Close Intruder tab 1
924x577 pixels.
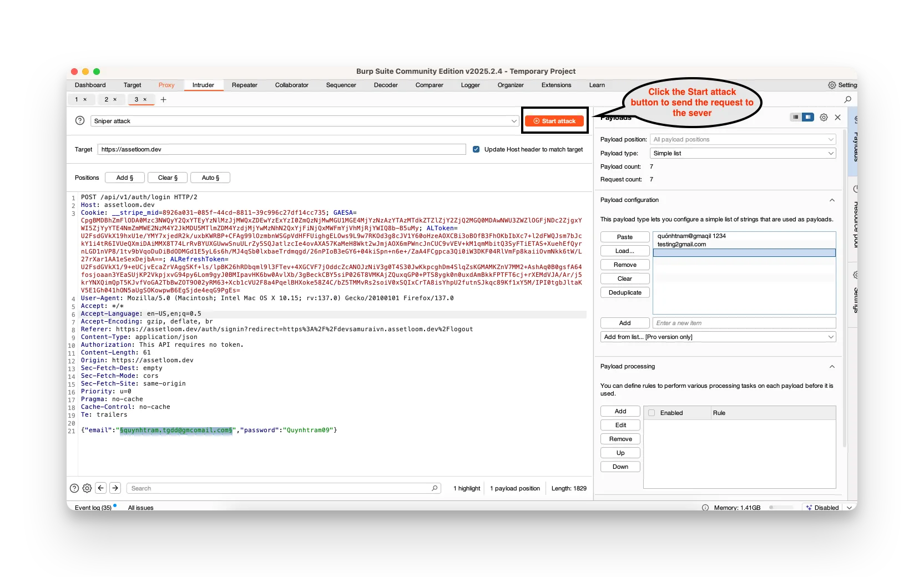tap(85, 99)
